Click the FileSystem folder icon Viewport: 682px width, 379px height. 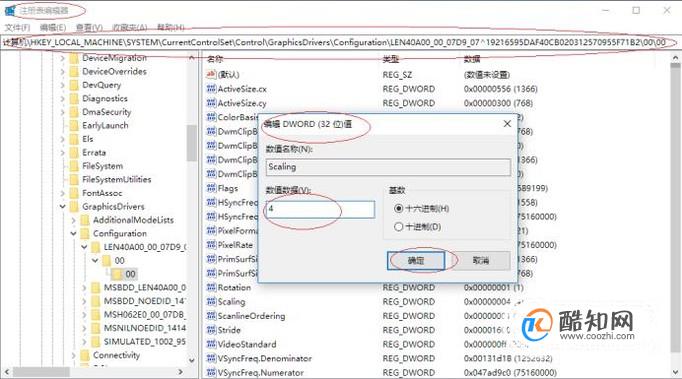coord(74,166)
